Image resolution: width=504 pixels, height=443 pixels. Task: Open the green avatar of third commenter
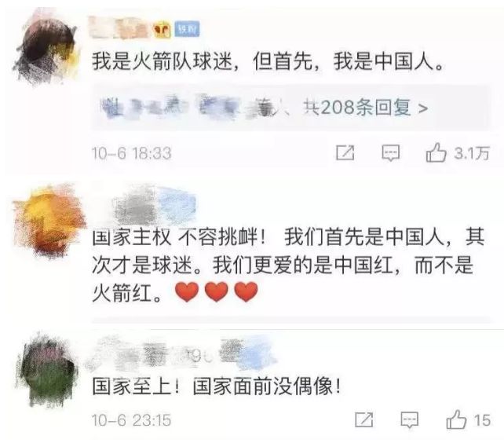[48, 370]
